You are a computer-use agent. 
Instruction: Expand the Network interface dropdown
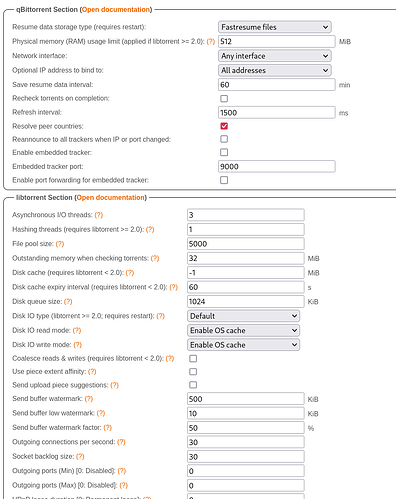click(x=275, y=56)
